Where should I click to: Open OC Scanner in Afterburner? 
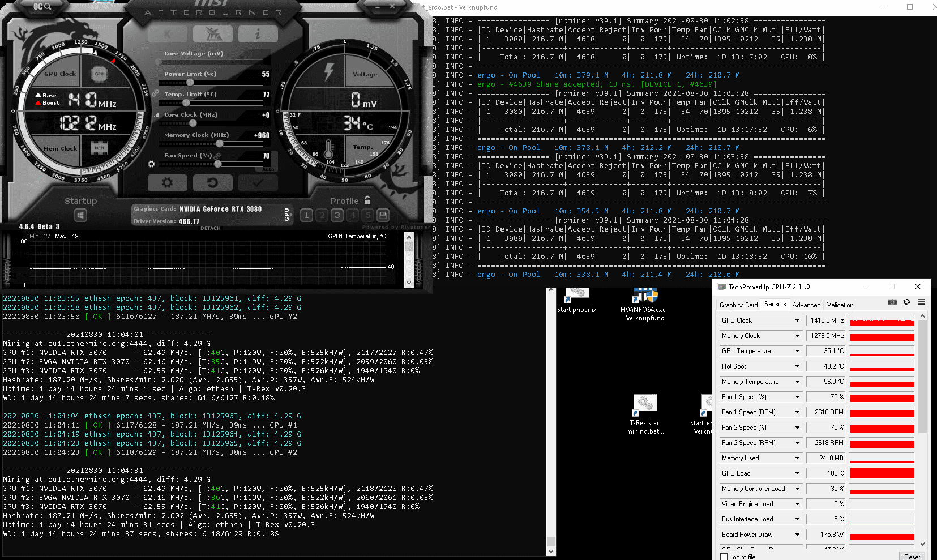click(x=42, y=6)
